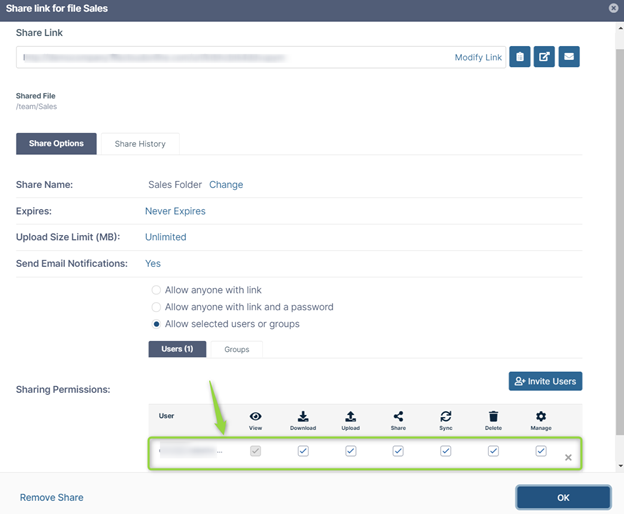Toggle the user's Sync permission checkbox
Screen dimensions: 624x514
446,451
